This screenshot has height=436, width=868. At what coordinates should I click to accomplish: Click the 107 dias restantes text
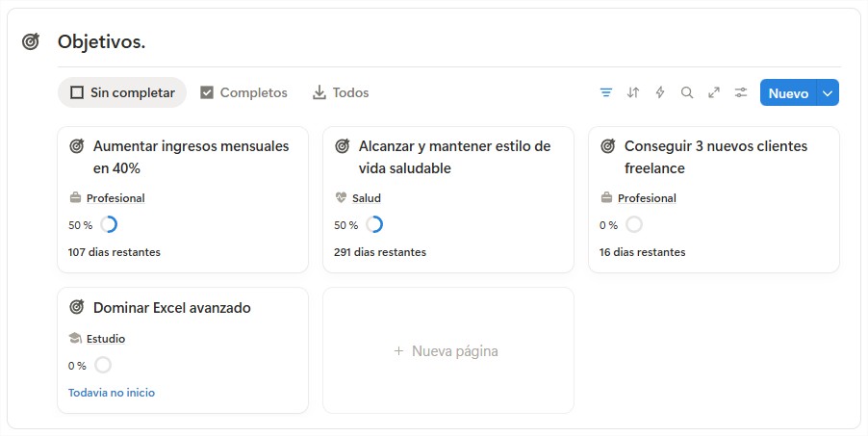tap(115, 252)
